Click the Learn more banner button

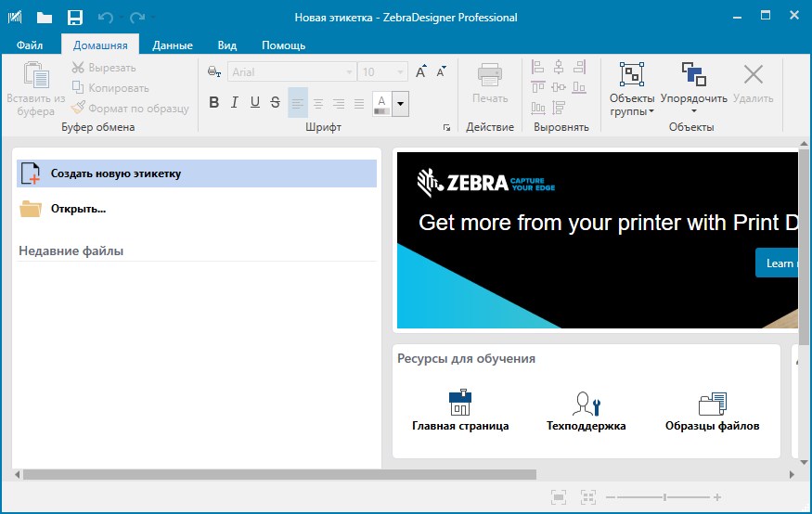(x=777, y=263)
